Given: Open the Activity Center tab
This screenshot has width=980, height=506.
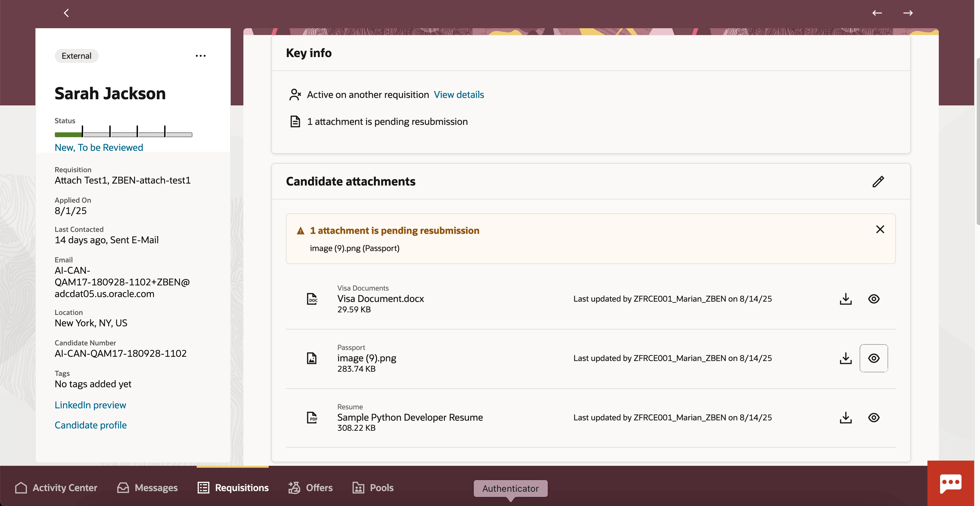Looking at the screenshot, I should tap(56, 488).
